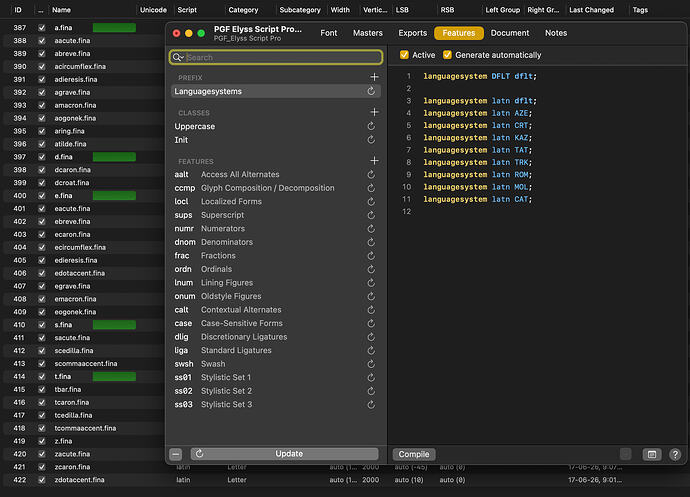Sort glyph list by Category column
This screenshot has width=690, height=497.
243,10
